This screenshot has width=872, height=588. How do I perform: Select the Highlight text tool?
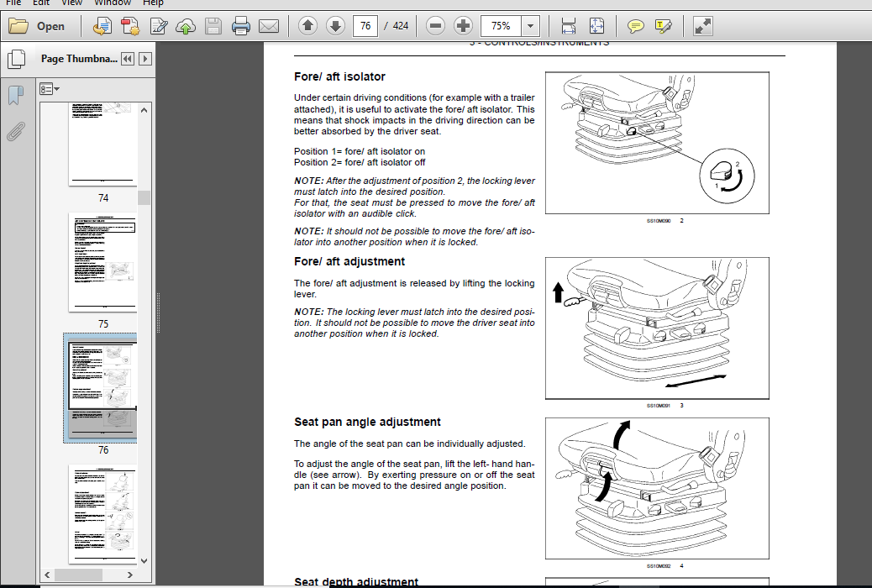[663, 26]
